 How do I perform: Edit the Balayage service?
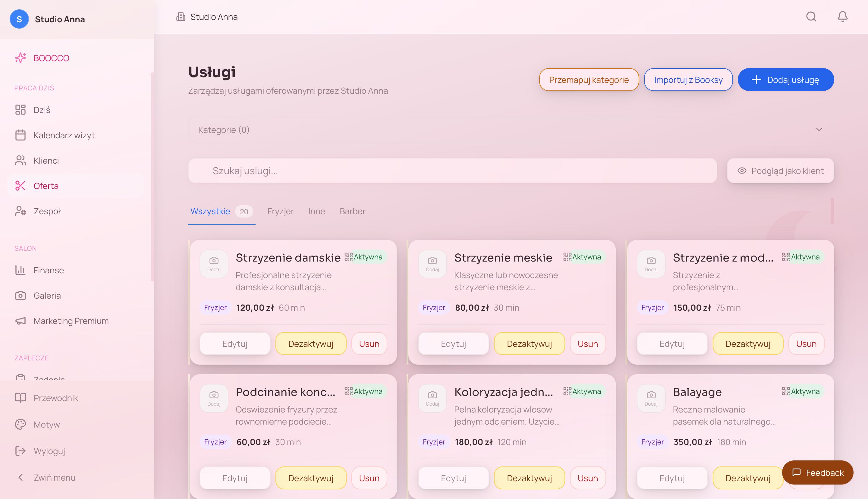coord(672,478)
